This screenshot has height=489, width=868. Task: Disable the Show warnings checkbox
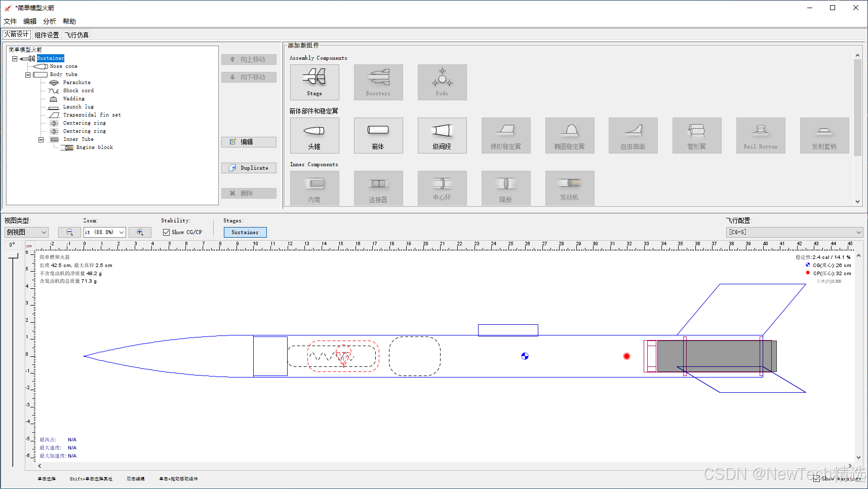[817, 478]
